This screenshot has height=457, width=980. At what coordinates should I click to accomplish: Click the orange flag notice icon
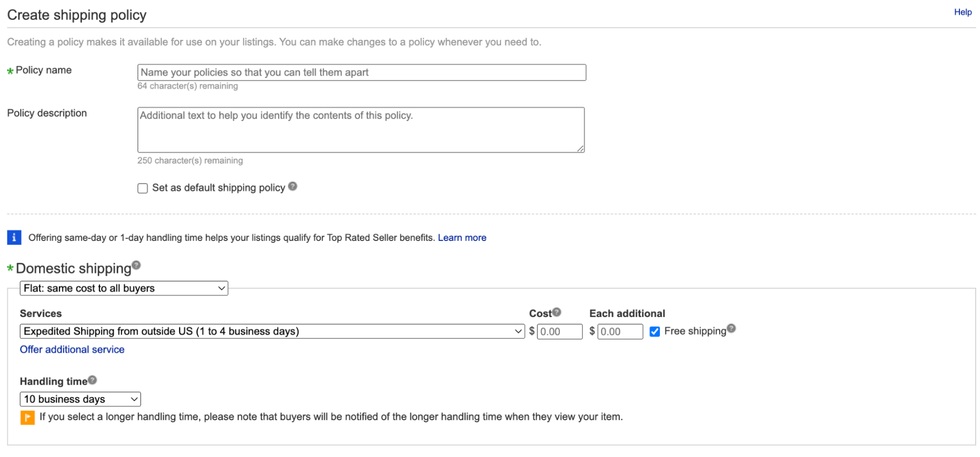27,417
